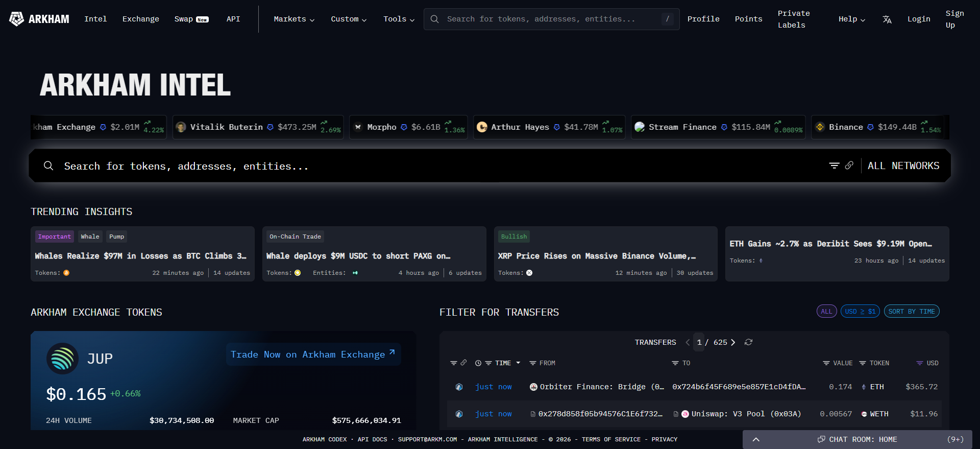Click the JUP token logo
980x449 pixels.
point(62,359)
